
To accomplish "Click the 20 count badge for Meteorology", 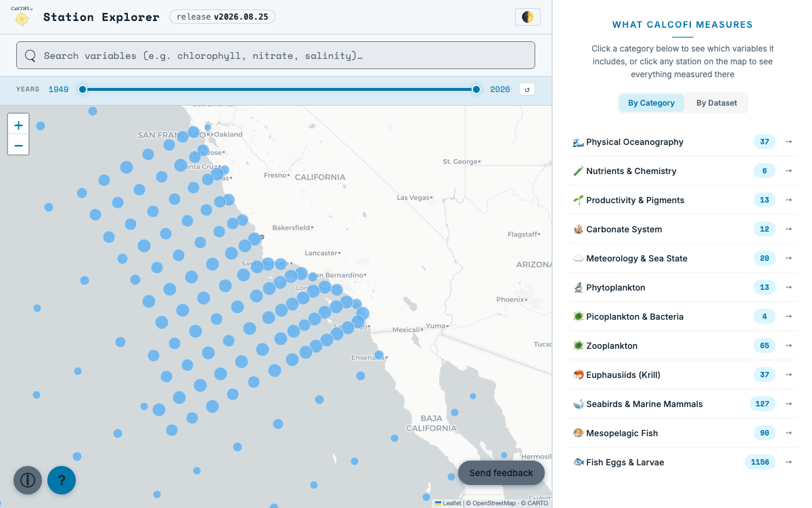I will pos(765,258).
